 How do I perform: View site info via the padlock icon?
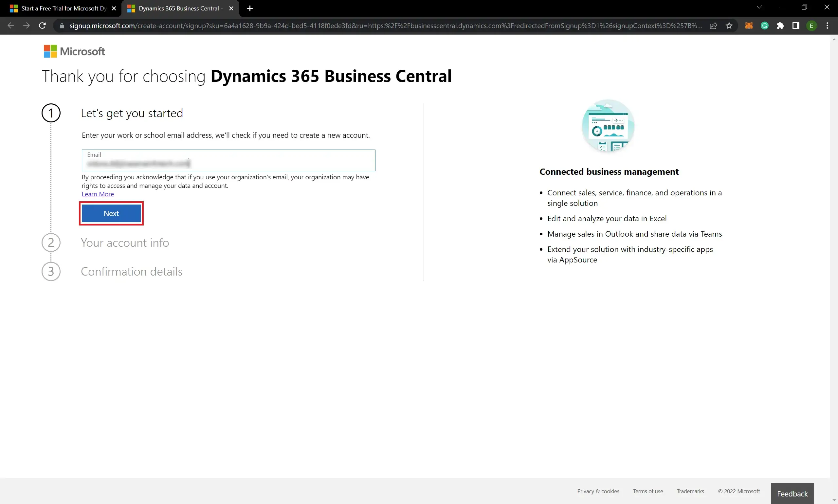62,26
